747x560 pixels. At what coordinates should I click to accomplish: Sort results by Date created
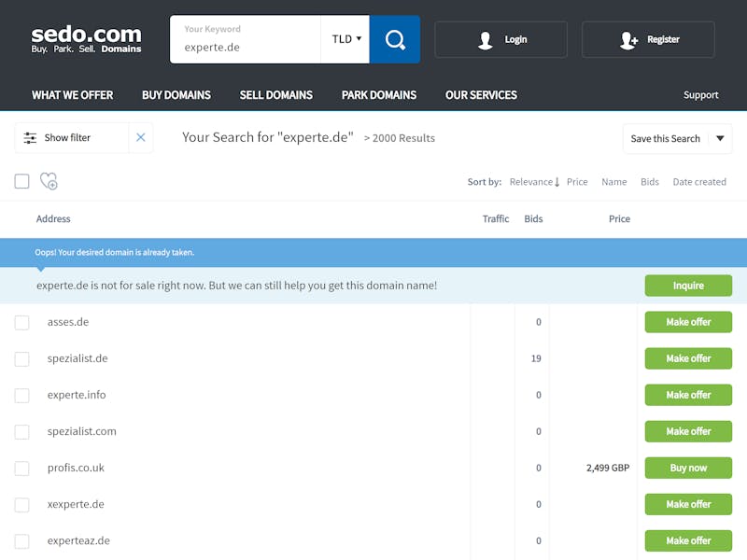[x=699, y=182]
